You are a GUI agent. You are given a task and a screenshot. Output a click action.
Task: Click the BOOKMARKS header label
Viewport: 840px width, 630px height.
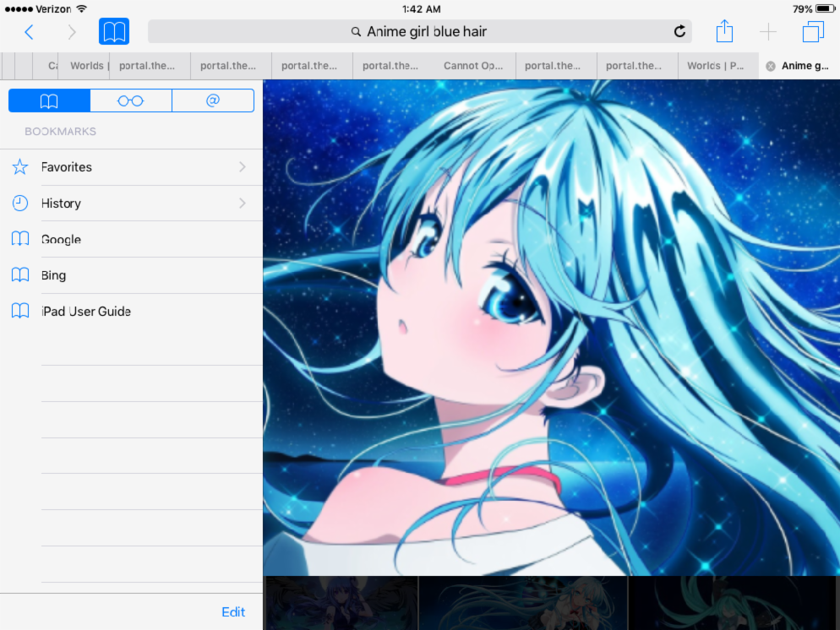click(x=61, y=132)
